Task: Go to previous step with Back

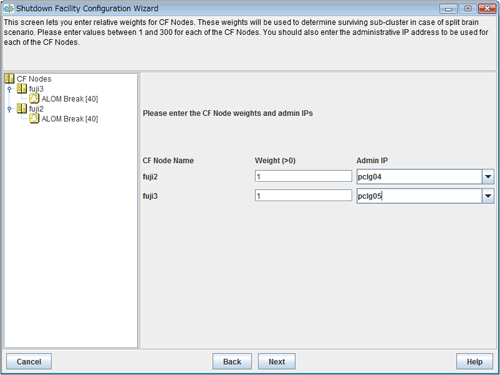Action: (232, 362)
